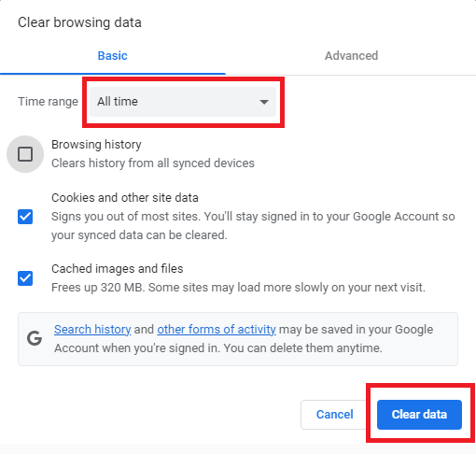476x454 pixels.
Task: Click the Clear browsing data title
Action: (x=79, y=22)
